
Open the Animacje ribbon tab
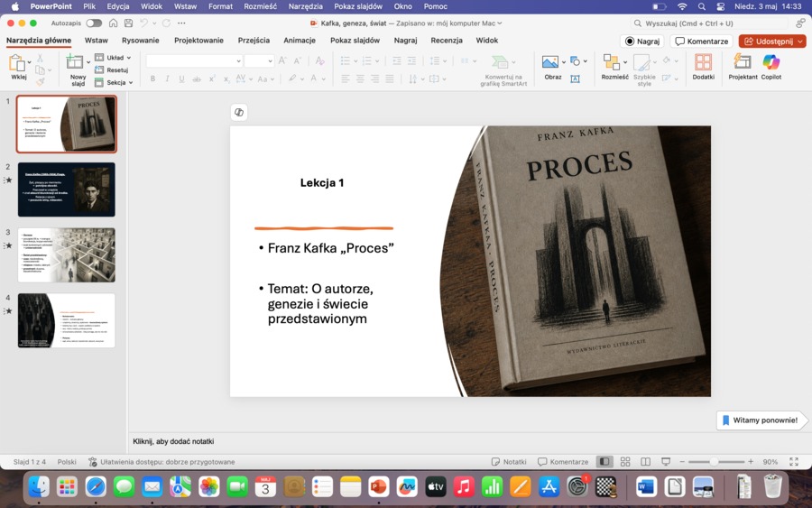[x=300, y=41]
